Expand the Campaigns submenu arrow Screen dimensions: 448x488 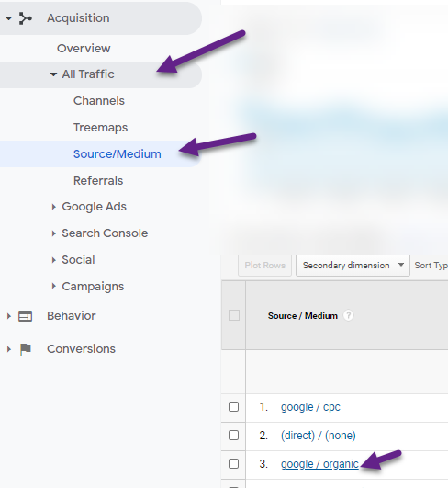54,287
